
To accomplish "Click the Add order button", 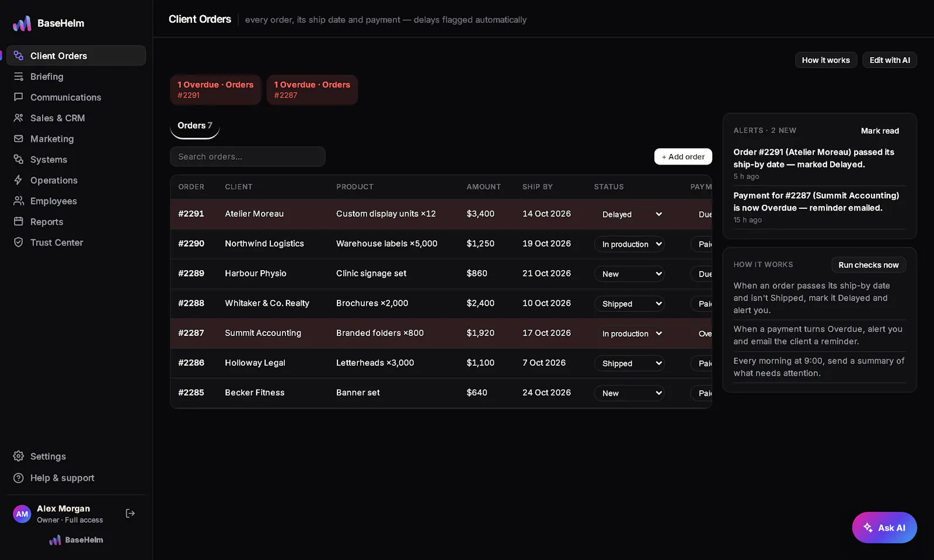I will (x=683, y=156).
